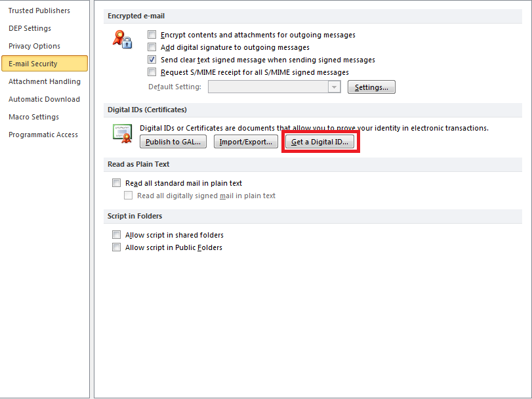The image size is (532, 399).
Task: Click Publish to GAL... button
Action: (174, 142)
